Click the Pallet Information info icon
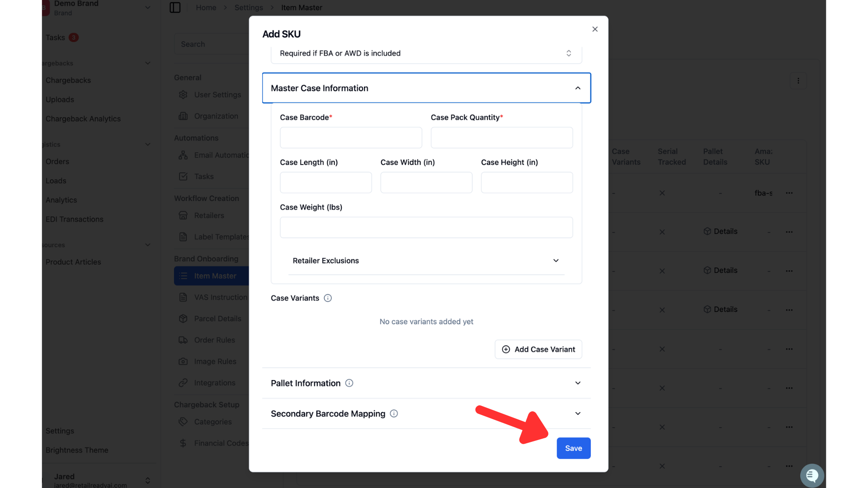Viewport: 868px width, 488px height. coord(349,383)
